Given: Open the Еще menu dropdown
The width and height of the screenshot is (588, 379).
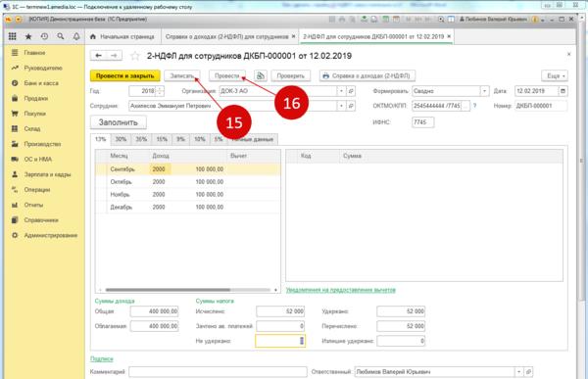Looking at the screenshot, I should (x=555, y=75).
